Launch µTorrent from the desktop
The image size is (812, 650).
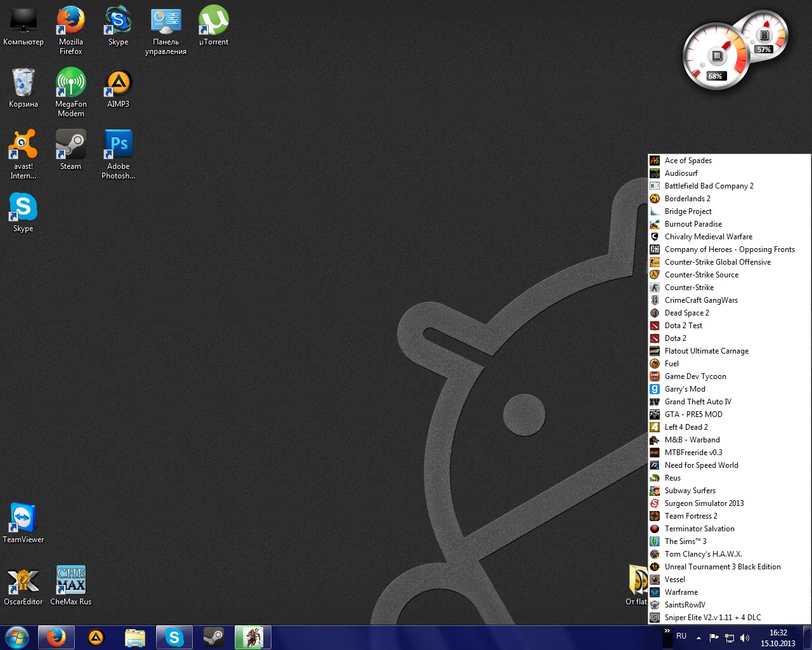point(214,27)
